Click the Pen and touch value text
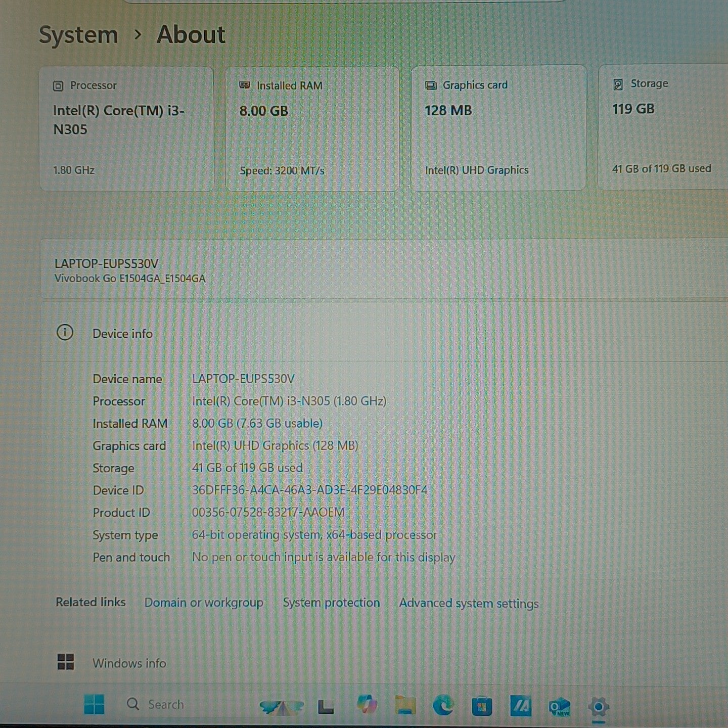 [324, 557]
